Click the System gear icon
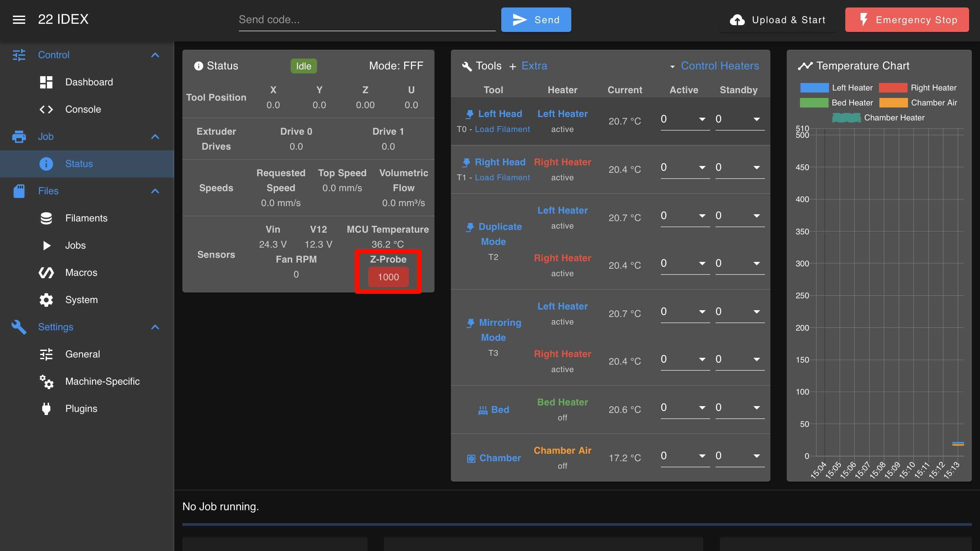This screenshot has height=551, width=980. (x=46, y=300)
